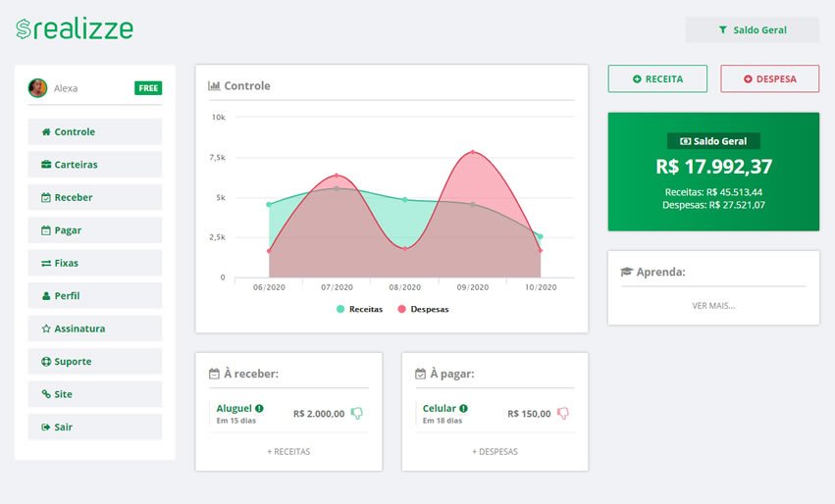Screen dimensions: 835x504
Task: Click the FREE plan badge
Action: [x=148, y=88]
